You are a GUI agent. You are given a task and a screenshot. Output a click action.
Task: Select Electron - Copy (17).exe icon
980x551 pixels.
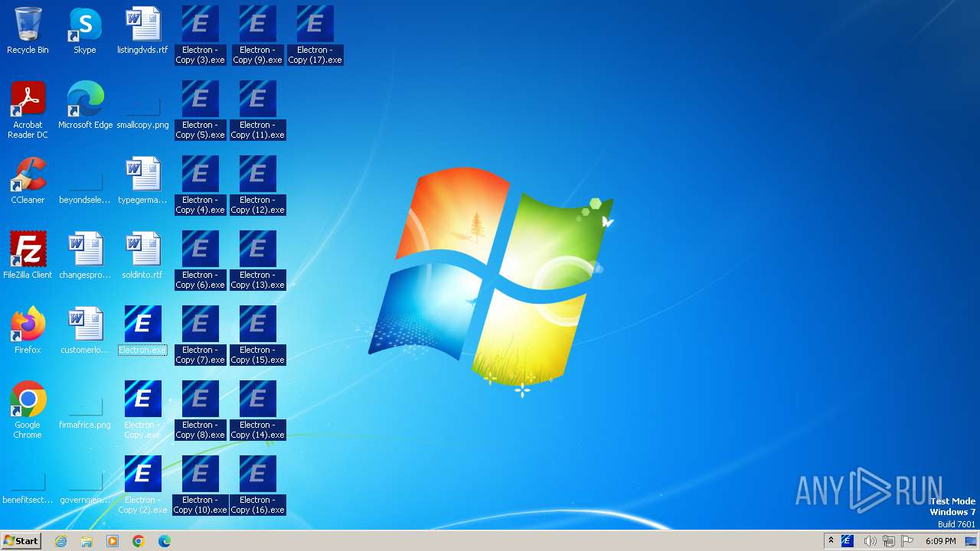click(x=315, y=35)
